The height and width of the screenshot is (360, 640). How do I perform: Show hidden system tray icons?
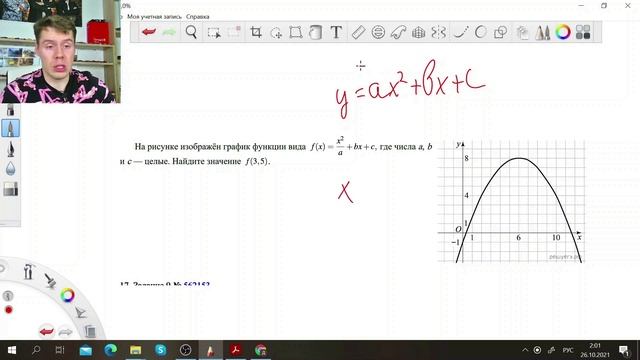click(x=525, y=350)
